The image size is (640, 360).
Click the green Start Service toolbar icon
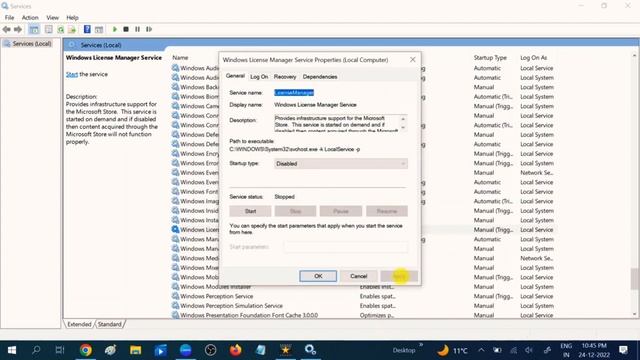pyautogui.click(x=115, y=29)
